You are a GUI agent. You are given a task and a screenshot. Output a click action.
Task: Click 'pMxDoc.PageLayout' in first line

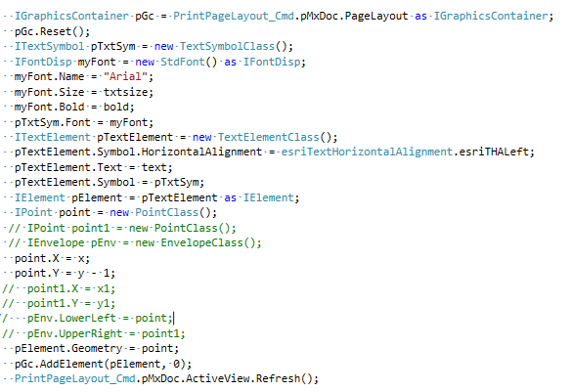click(354, 16)
